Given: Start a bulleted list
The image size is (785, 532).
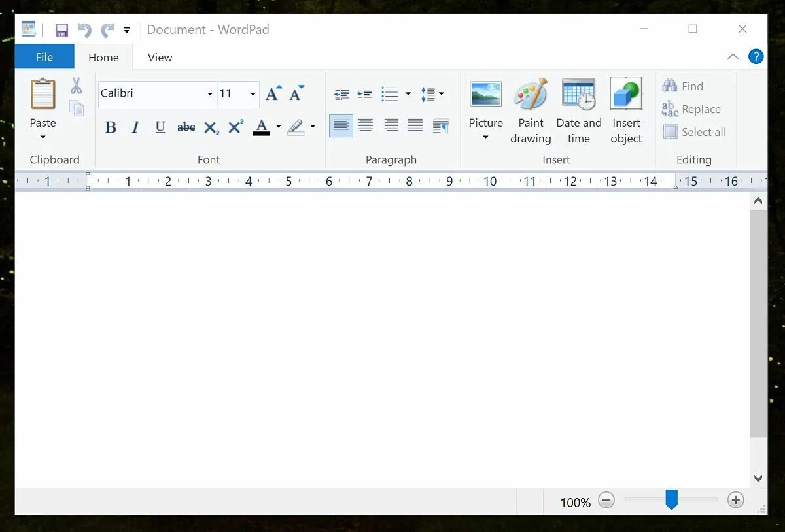Looking at the screenshot, I should pos(390,94).
